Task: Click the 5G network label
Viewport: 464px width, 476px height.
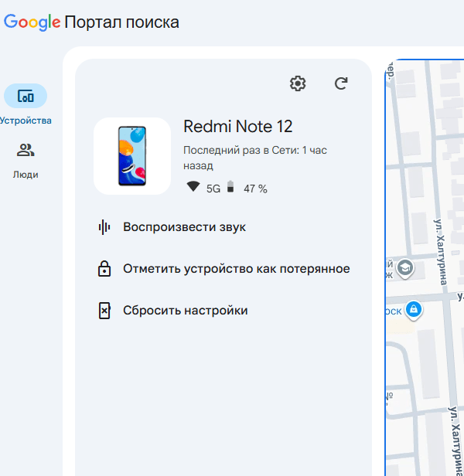Action: 213,189
